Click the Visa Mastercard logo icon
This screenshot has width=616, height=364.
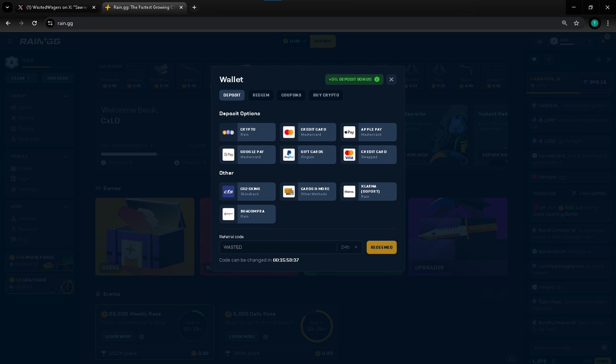tap(350, 155)
